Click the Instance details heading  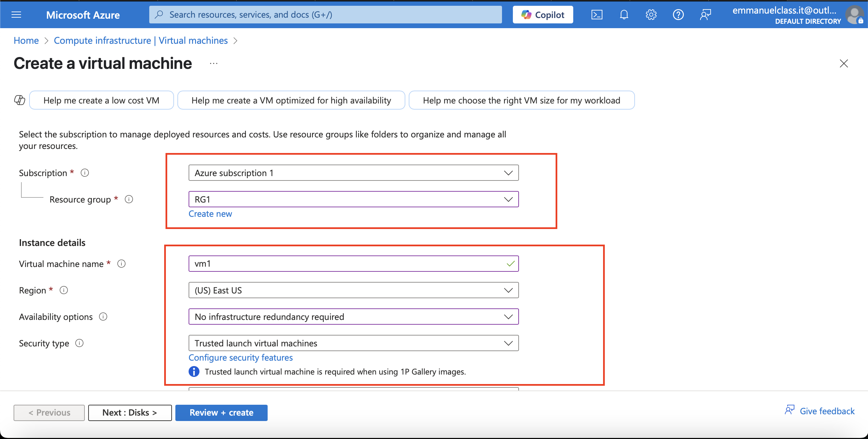click(x=52, y=243)
